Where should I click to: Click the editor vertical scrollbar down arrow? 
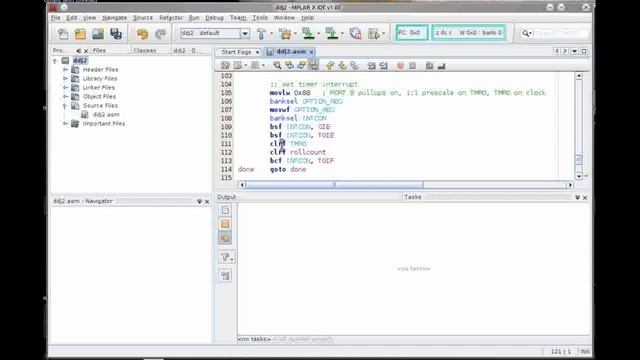[579, 176]
